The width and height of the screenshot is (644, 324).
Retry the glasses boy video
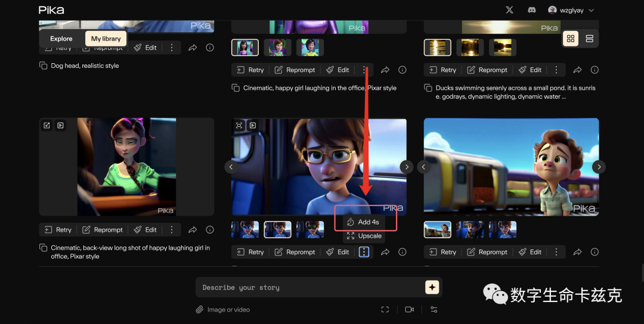[250, 252]
